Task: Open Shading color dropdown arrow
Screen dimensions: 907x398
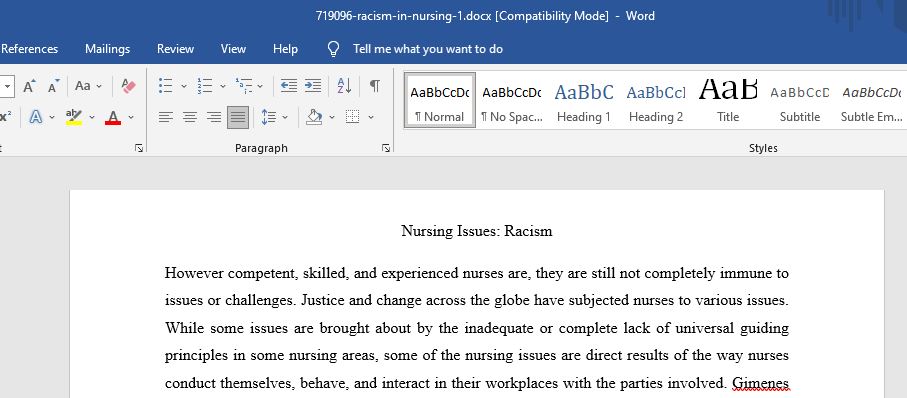Action: pos(332,117)
